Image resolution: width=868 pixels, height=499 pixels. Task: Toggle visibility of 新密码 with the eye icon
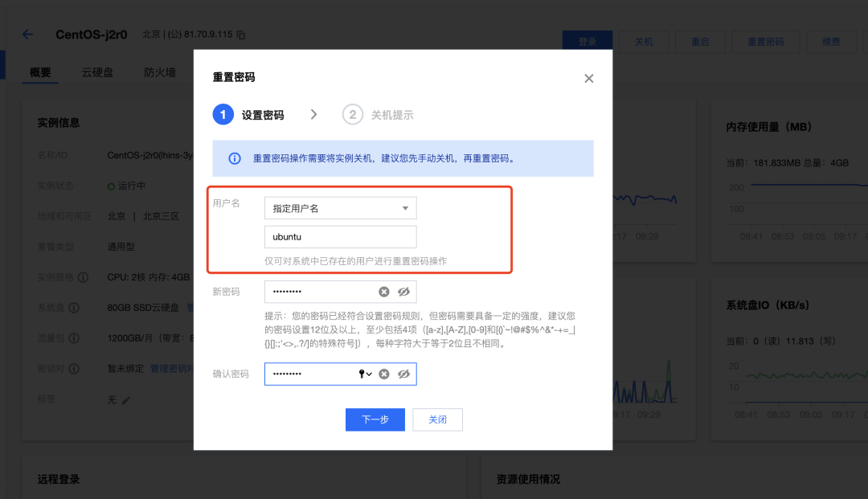tap(404, 292)
